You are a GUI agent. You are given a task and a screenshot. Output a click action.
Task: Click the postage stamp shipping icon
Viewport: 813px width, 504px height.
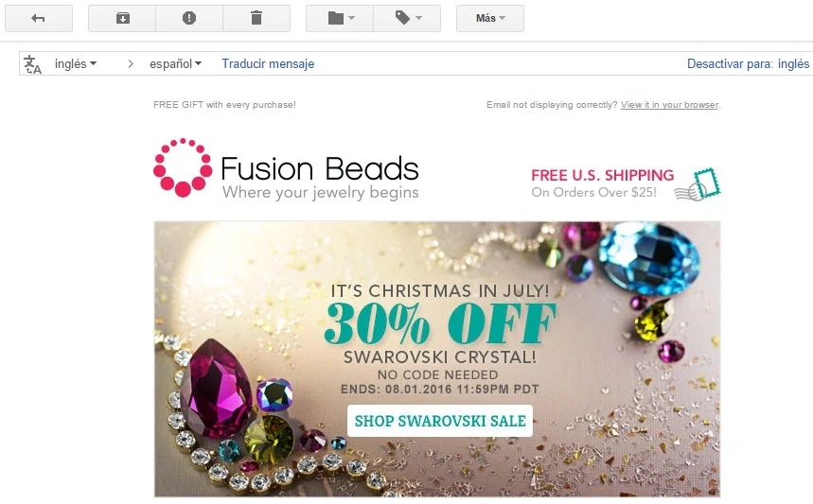[698, 185]
